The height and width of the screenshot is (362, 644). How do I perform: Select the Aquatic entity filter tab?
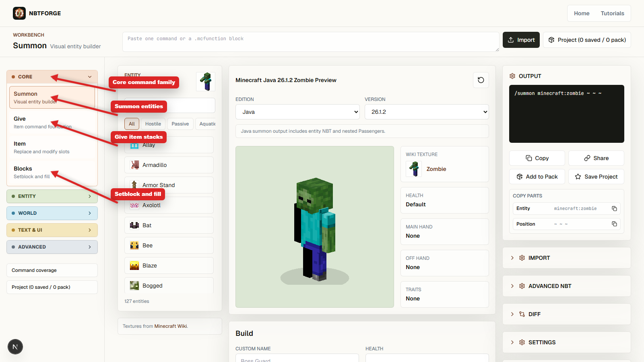click(x=206, y=124)
